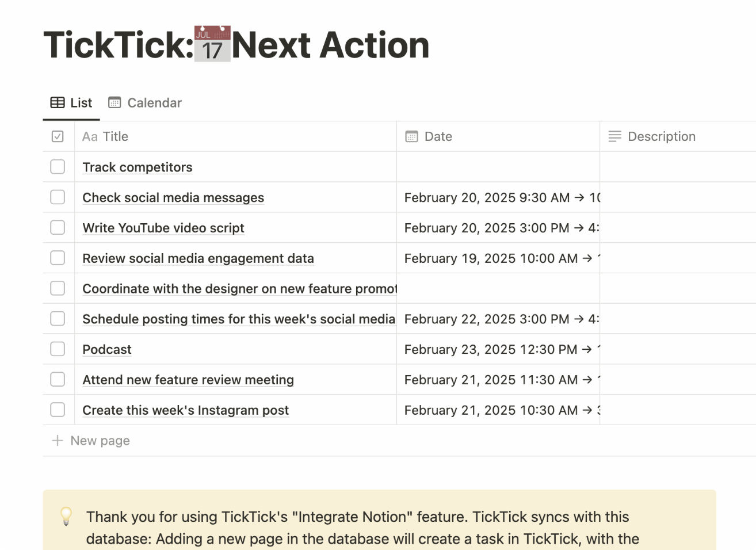Click the lightbulb icon in the callout block
This screenshot has height=550, width=756.
65,517
